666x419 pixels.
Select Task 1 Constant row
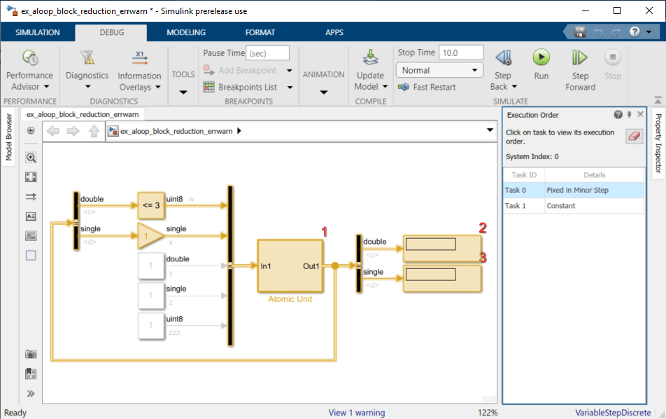point(573,206)
